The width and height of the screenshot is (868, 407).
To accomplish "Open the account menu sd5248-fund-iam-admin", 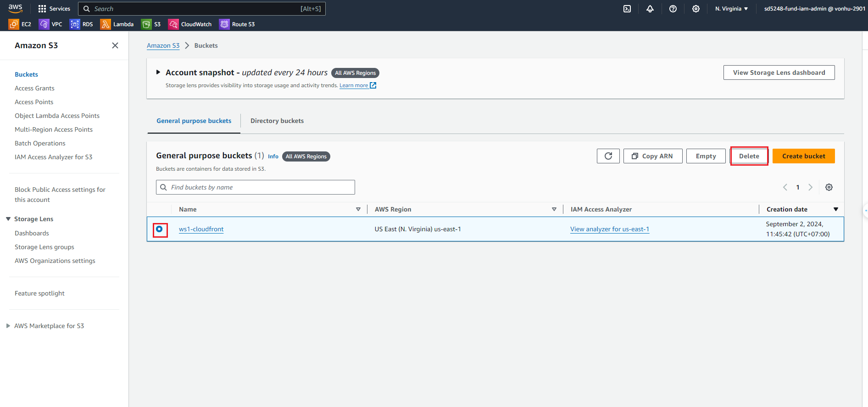I will click(815, 9).
